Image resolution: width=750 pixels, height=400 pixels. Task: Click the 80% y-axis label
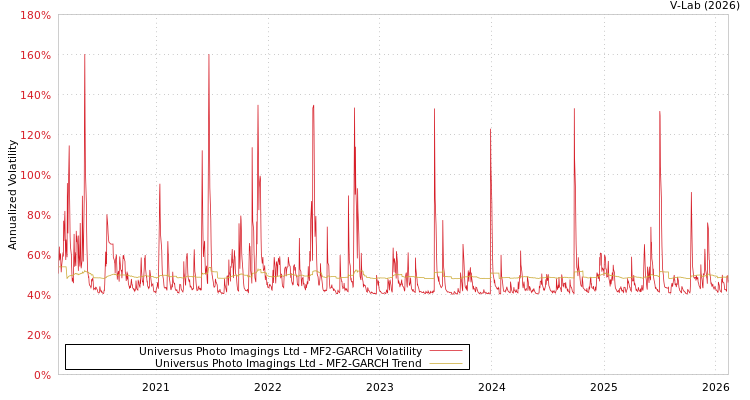(x=39, y=215)
